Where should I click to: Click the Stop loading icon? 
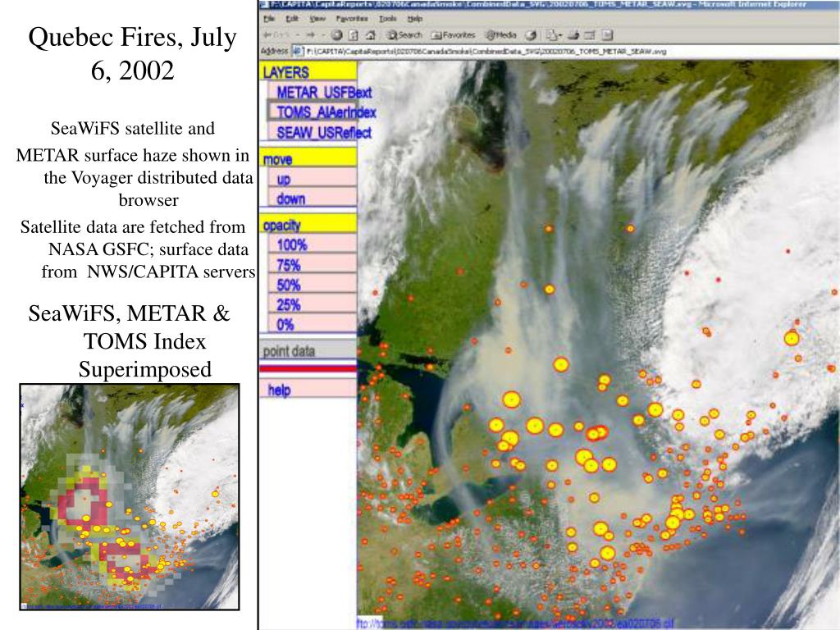pos(337,35)
